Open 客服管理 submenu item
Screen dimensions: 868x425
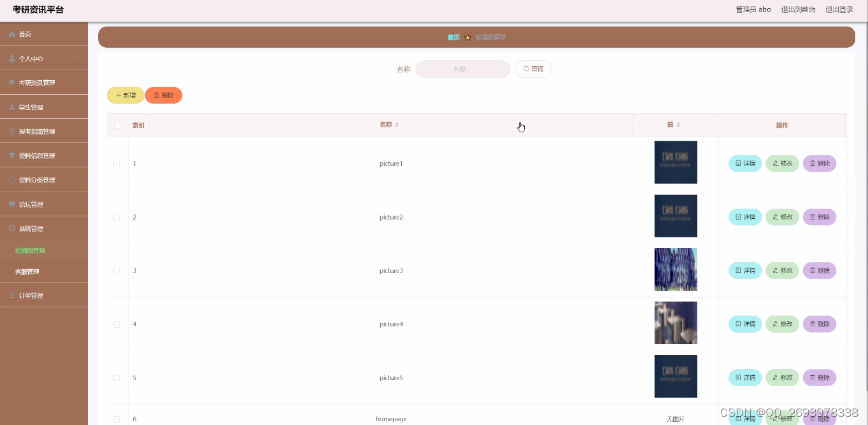click(27, 272)
